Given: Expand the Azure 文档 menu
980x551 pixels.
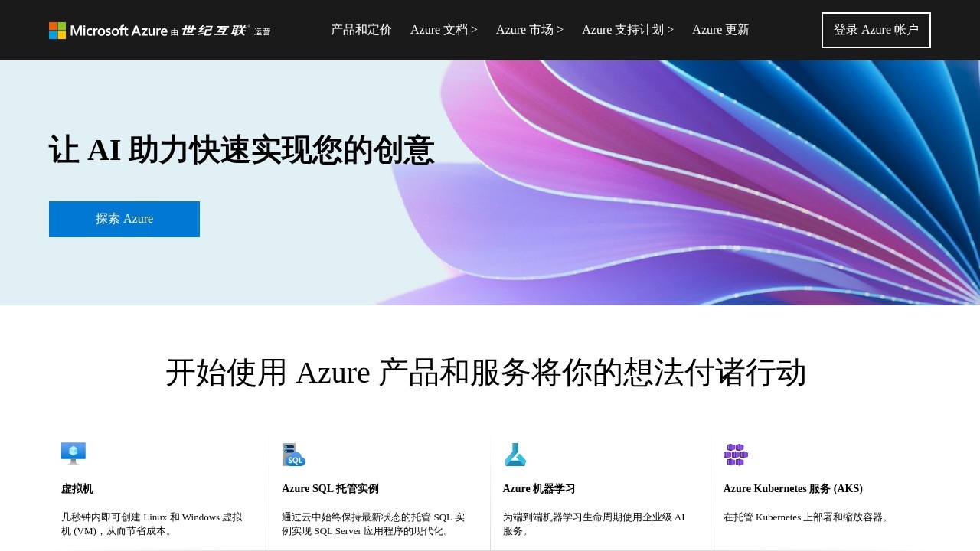Looking at the screenshot, I should coord(444,30).
